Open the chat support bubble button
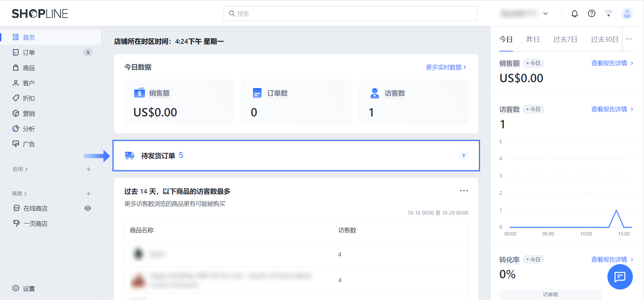644x300 pixels. (620, 277)
